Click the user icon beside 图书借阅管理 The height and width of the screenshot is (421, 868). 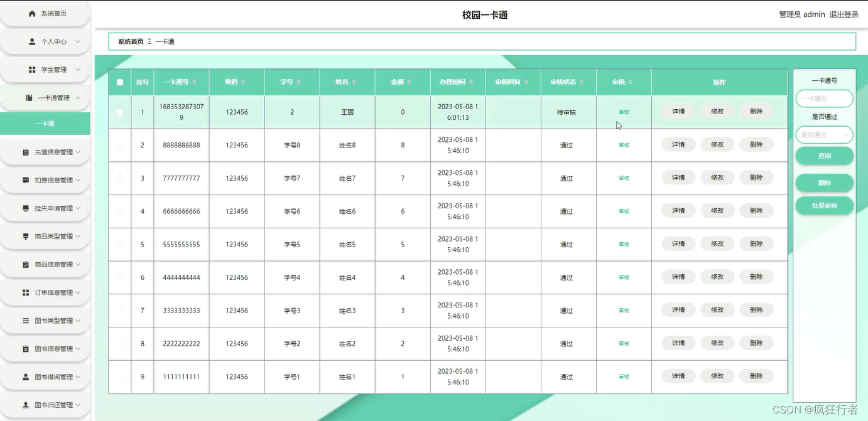pyautogui.click(x=26, y=377)
